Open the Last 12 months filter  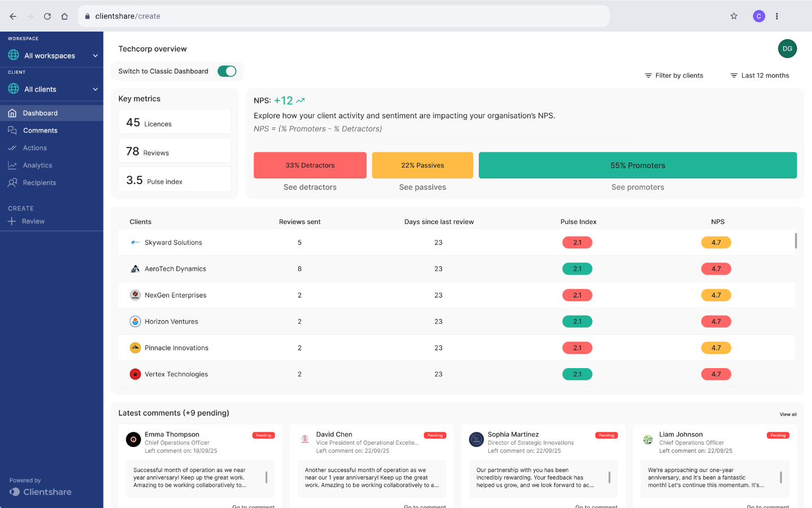tap(760, 76)
